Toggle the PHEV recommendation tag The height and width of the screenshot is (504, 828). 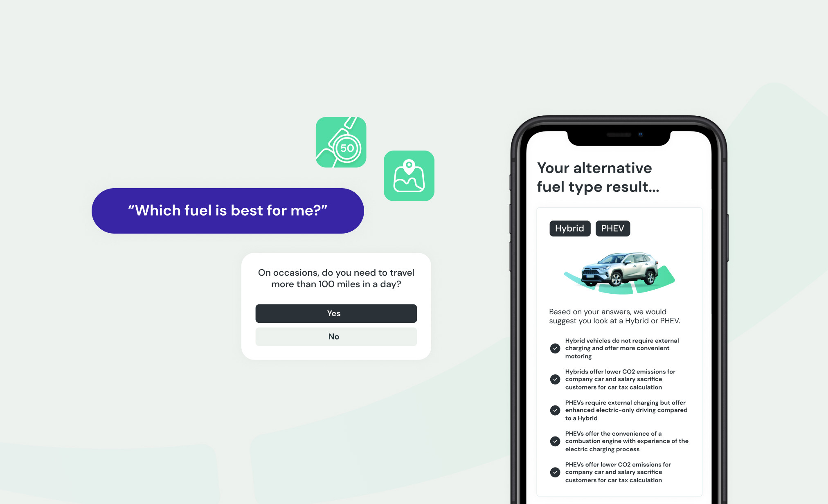[613, 228]
